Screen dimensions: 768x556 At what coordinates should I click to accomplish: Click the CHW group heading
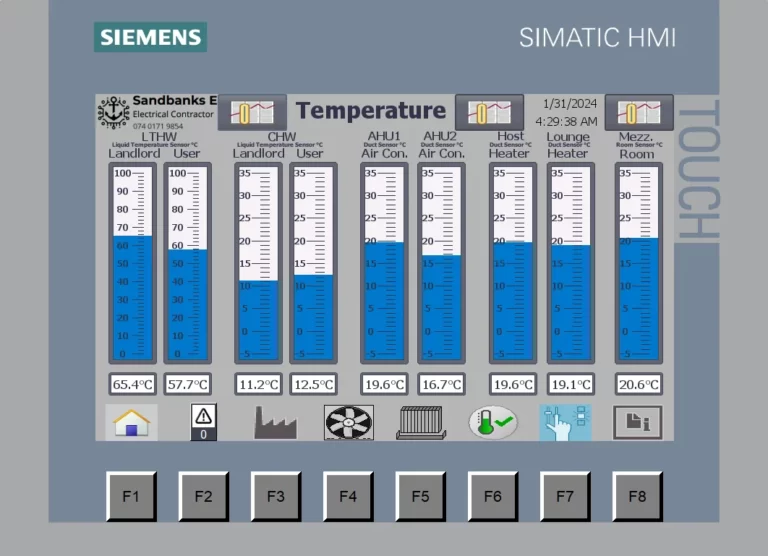[282, 136]
